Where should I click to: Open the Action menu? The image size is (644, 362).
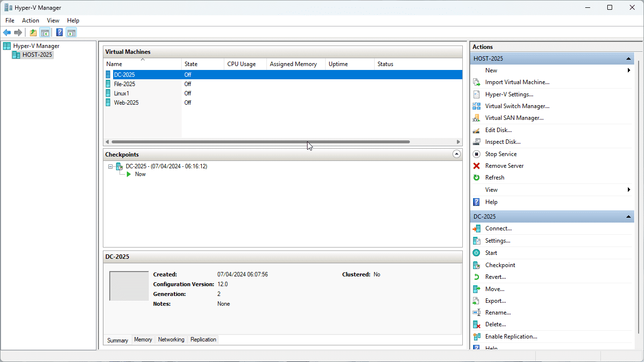[30, 20]
